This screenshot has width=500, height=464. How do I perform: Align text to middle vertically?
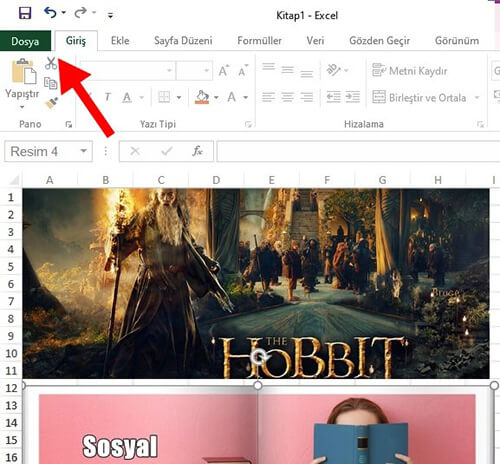287,70
